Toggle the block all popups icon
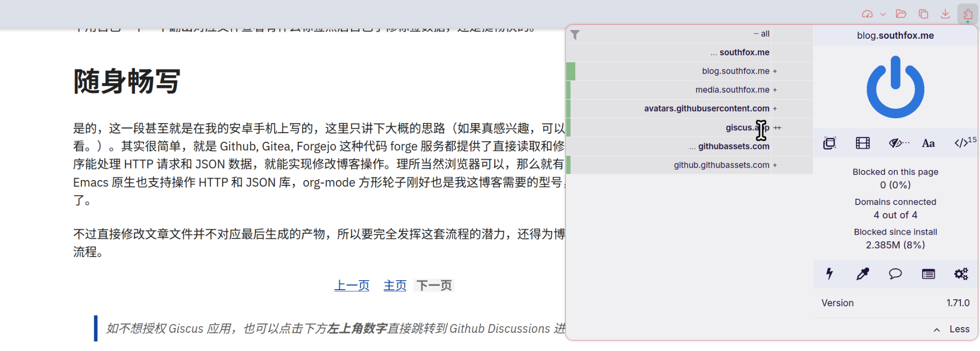Image resolution: width=980 pixels, height=351 pixels. (830, 143)
